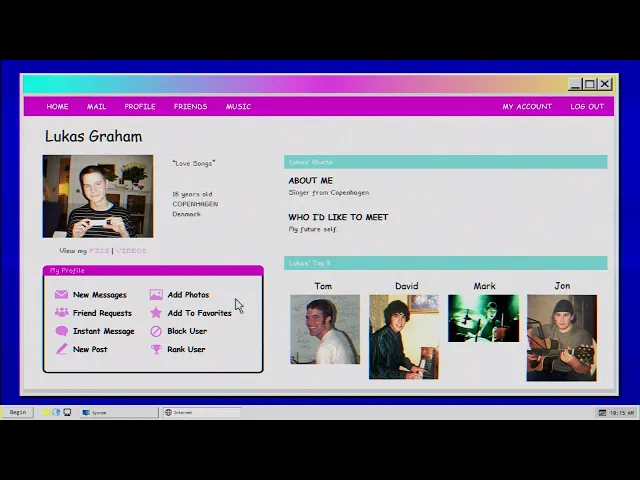Click the Lukas Graham profile name heading
This screenshot has width=640, height=480.
93,136
